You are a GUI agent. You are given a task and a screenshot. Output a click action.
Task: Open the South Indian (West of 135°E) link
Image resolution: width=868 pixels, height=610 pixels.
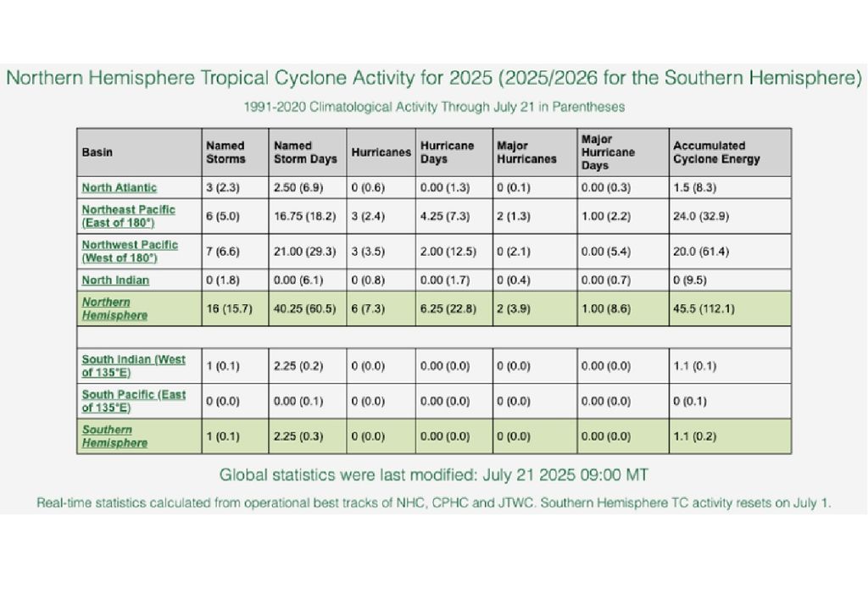(x=133, y=365)
